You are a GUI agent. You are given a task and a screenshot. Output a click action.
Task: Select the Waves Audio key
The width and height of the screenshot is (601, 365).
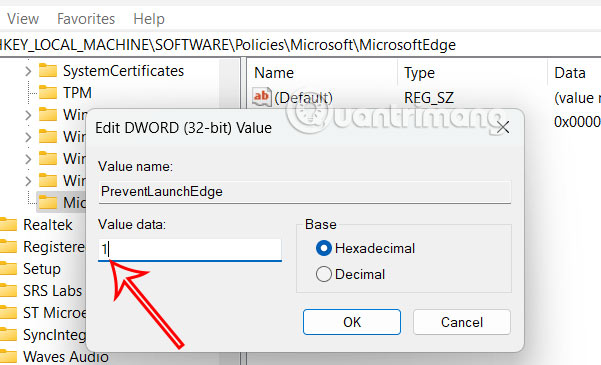coord(66,357)
